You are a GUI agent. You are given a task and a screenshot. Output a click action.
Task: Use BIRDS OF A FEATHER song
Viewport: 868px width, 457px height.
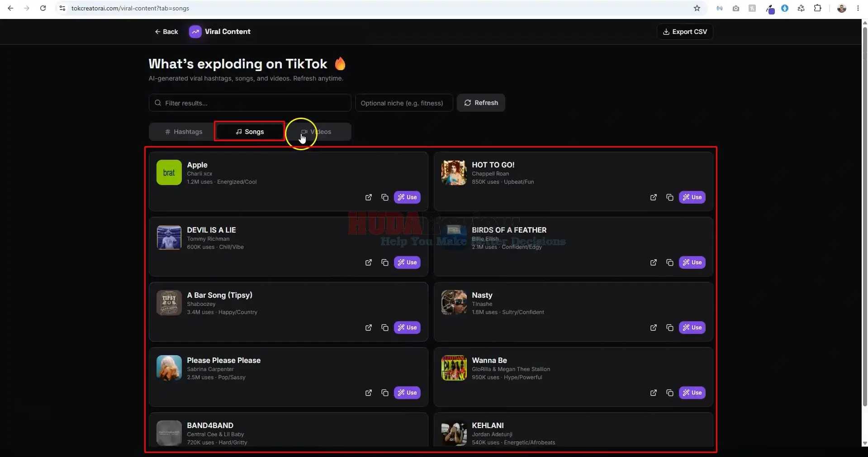692,262
